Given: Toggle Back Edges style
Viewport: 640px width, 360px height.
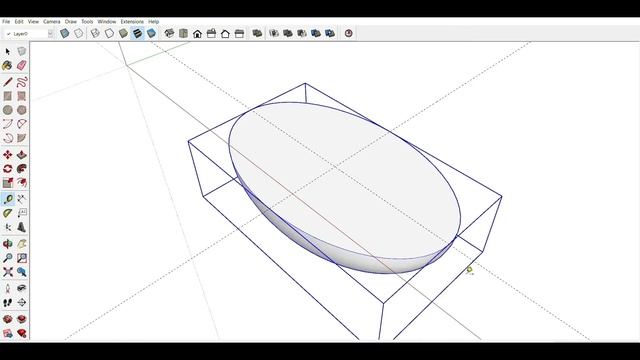Looking at the screenshot, I should [78, 33].
